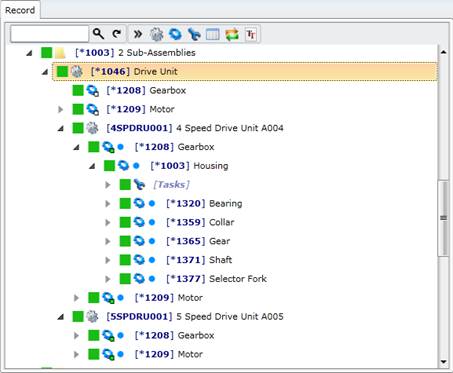This screenshot has height=373, width=453.
Task: Collapse the 5 Speed Drive Unit A005 node
Action: (x=61, y=317)
